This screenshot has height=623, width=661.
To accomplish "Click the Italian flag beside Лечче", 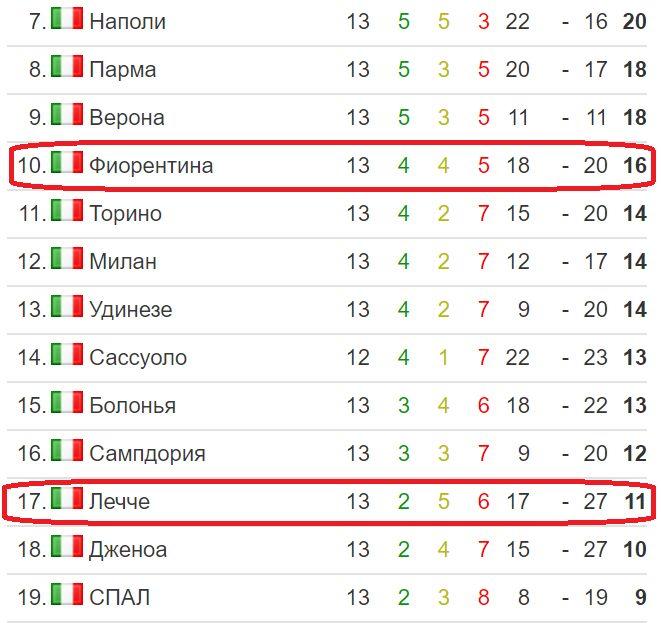I will pyautogui.click(x=67, y=499).
